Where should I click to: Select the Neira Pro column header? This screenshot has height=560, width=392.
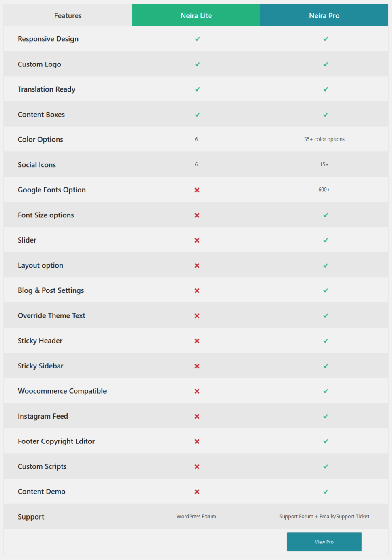(324, 15)
